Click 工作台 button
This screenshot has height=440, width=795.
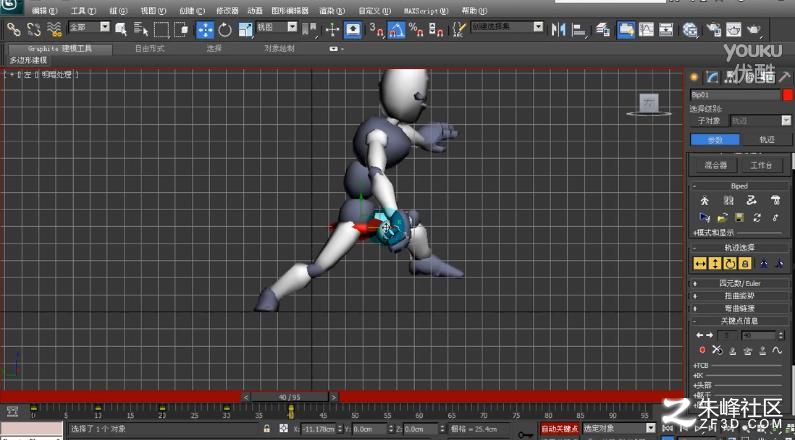[761, 165]
